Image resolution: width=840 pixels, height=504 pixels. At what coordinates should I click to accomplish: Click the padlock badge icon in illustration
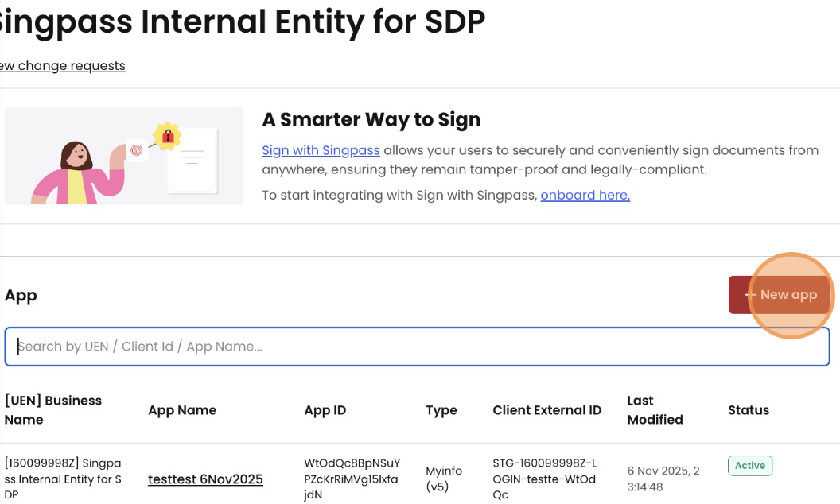pyautogui.click(x=167, y=137)
